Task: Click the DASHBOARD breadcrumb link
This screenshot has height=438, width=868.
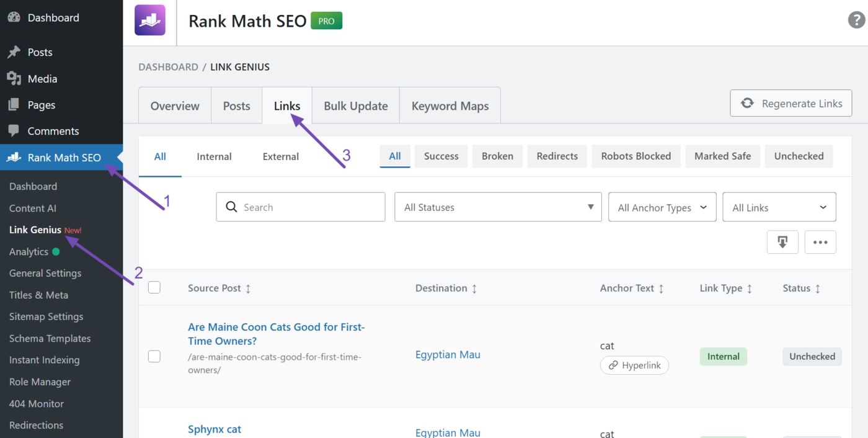Action: click(168, 67)
